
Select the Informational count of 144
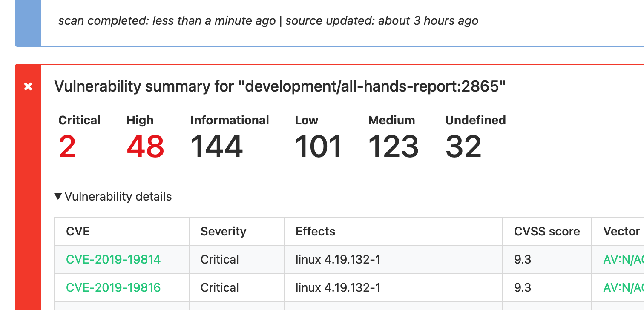pos(216,147)
